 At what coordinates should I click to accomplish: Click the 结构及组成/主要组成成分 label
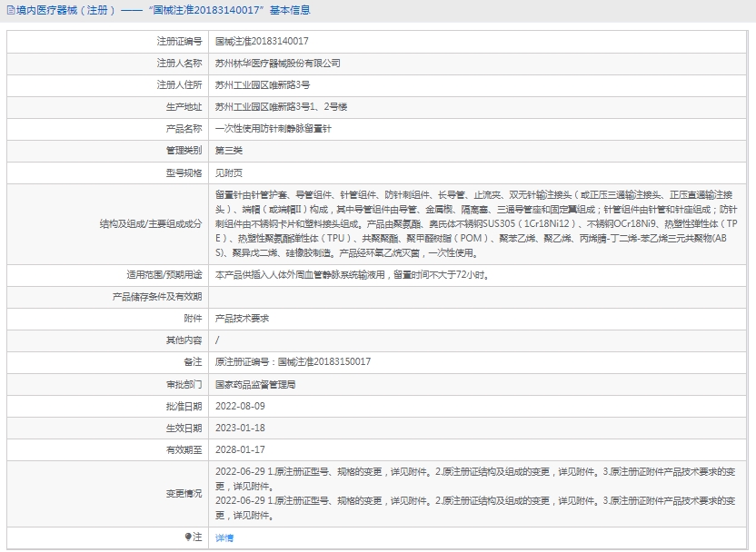coord(151,223)
